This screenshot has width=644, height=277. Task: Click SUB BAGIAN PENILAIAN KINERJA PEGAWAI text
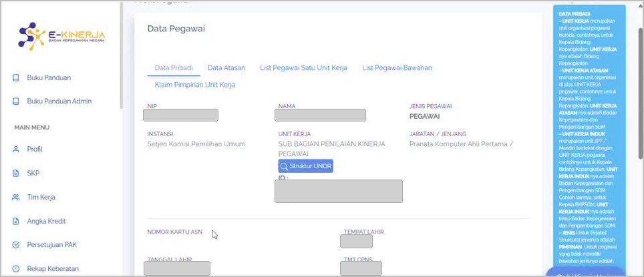click(332, 149)
